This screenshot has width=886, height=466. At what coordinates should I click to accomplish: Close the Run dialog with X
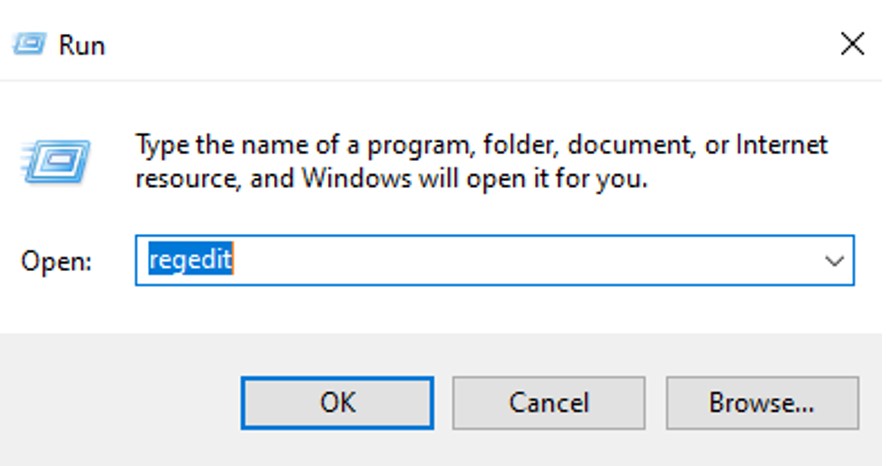click(852, 44)
